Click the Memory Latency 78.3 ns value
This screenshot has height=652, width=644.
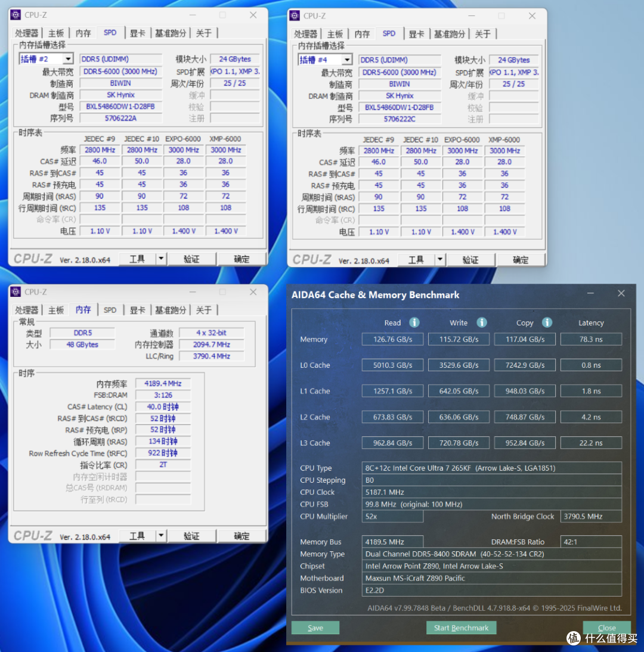[591, 339]
